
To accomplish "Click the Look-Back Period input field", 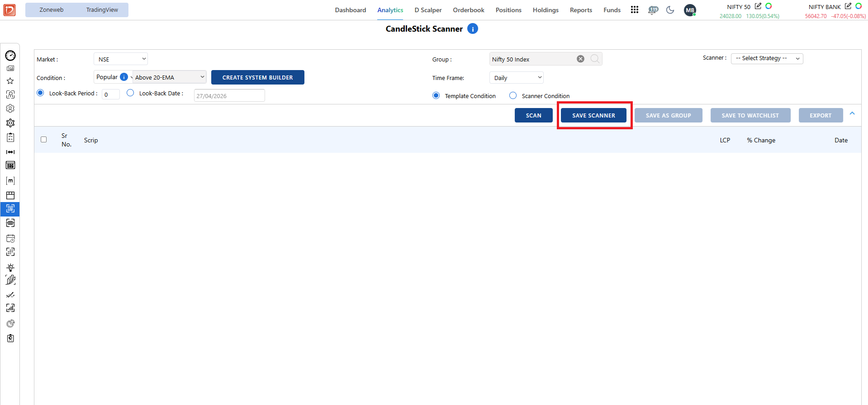I will (110, 94).
